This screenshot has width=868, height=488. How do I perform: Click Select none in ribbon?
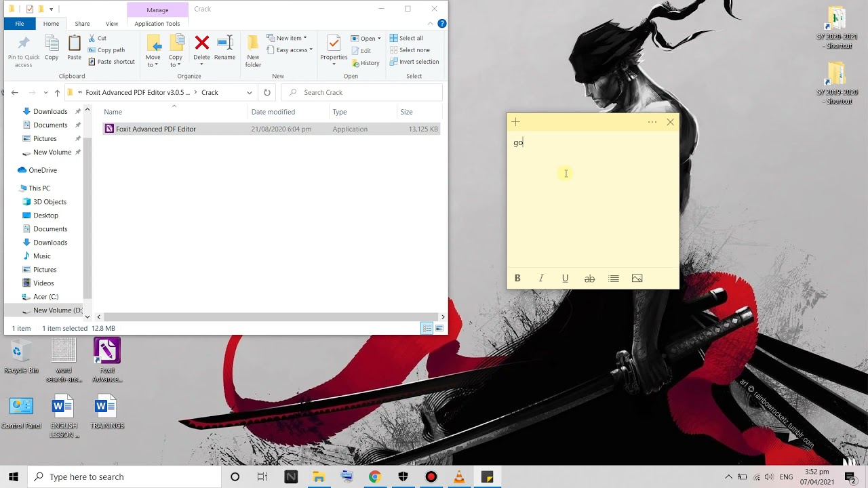410,49
